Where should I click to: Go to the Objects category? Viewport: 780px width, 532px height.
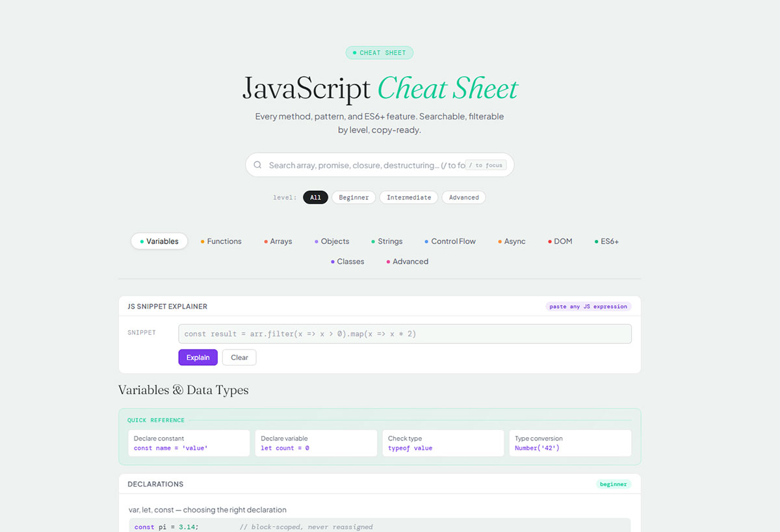tap(331, 241)
